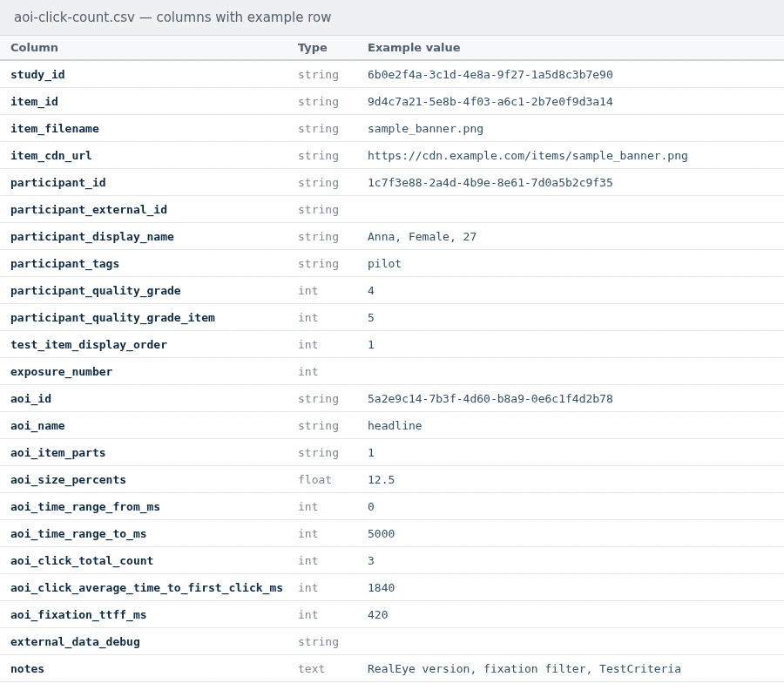This screenshot has height=697, width=784.
Task: Click the value '5' in the participant_quality_grade_item row
Action: pos(371,317)
